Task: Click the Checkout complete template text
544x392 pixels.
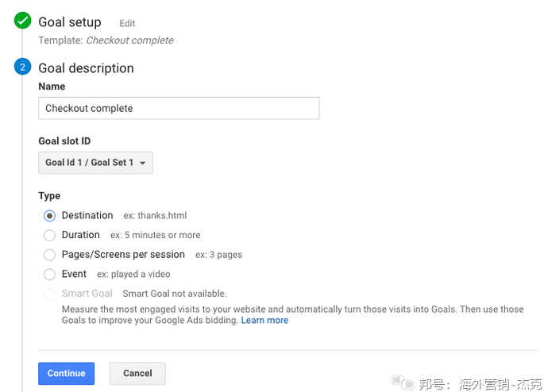Action: 129,40
